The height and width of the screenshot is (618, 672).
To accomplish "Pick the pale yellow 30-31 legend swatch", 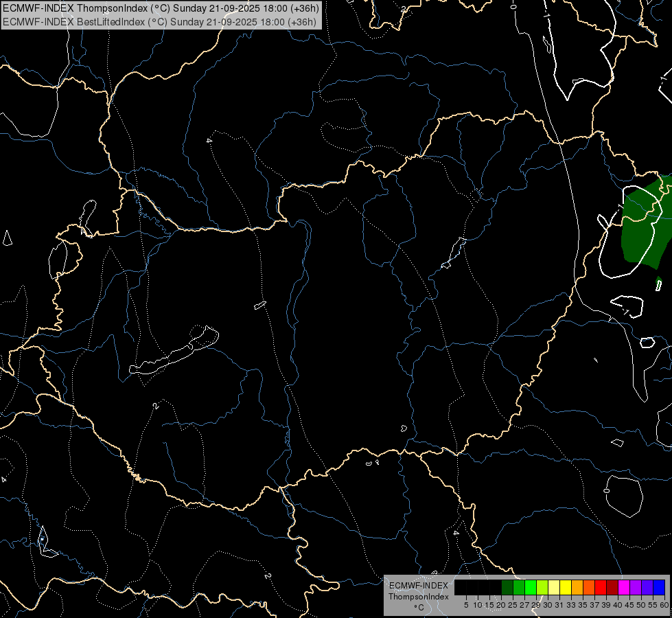I will [x=554, y=587].
